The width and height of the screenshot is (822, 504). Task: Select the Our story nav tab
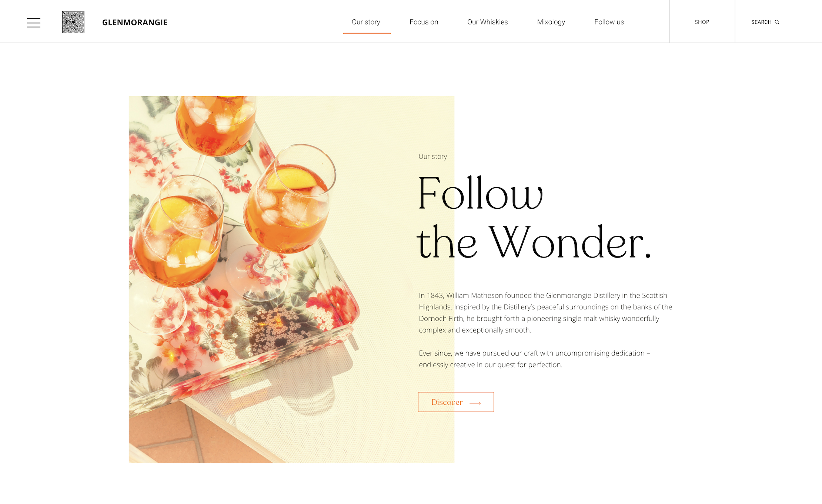point(366,22)
